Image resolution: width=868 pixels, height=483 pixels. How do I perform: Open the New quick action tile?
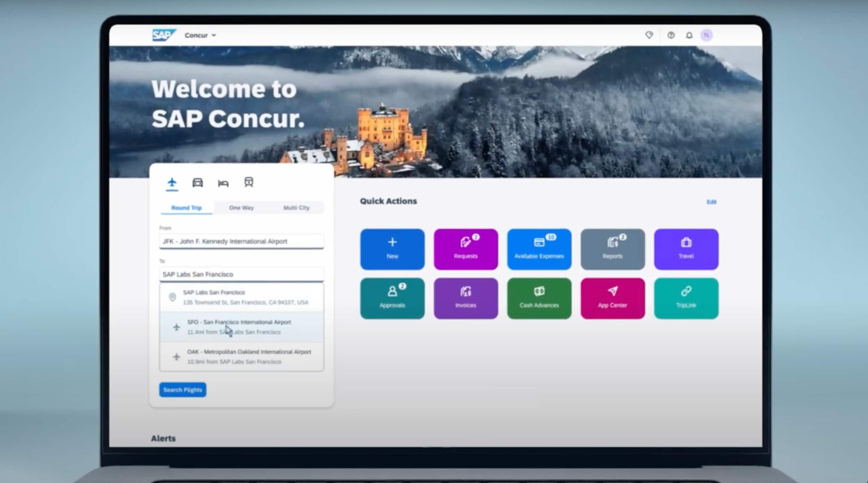click(392, 250)
